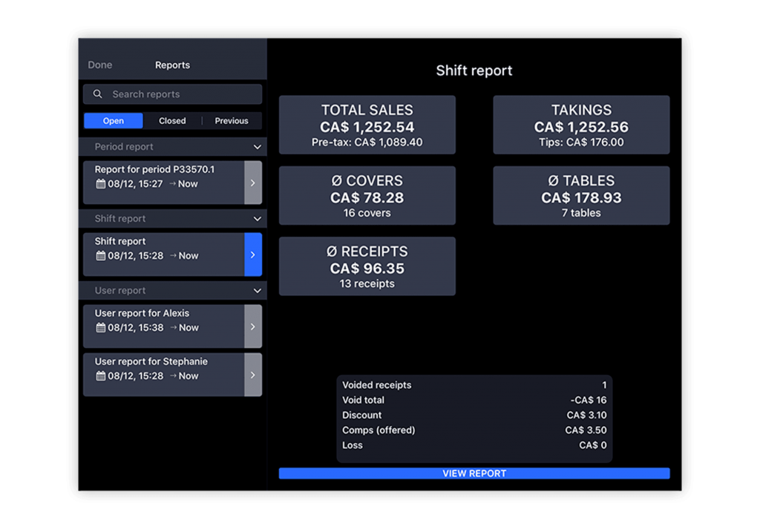Collapse the Period report section

point(257,146)
